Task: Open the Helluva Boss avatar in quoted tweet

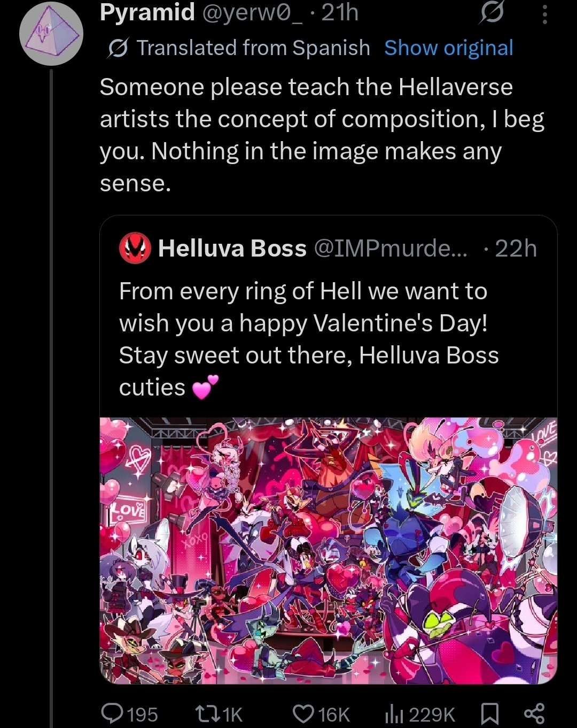Action: [135, 249]
